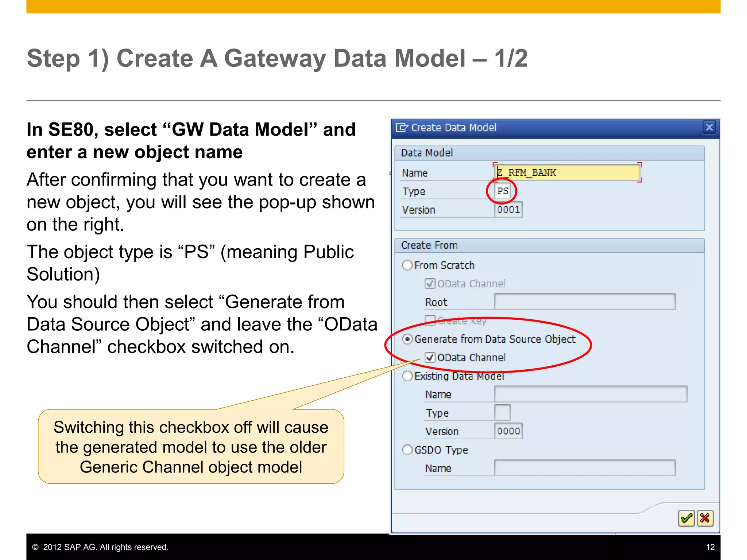Click the page number 12 in footer
Image resolution: width=747 pixels, height=560 pixels.
(710, 547)
